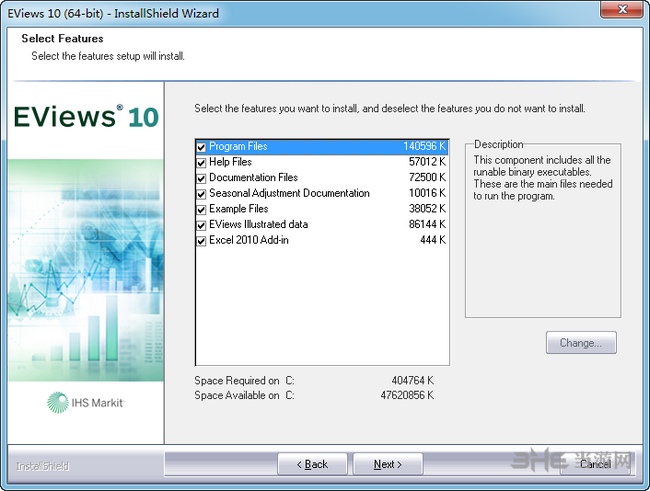Close the InstallShield Wizard window
The height and width of the screenshot is (491, 650).
622,9
